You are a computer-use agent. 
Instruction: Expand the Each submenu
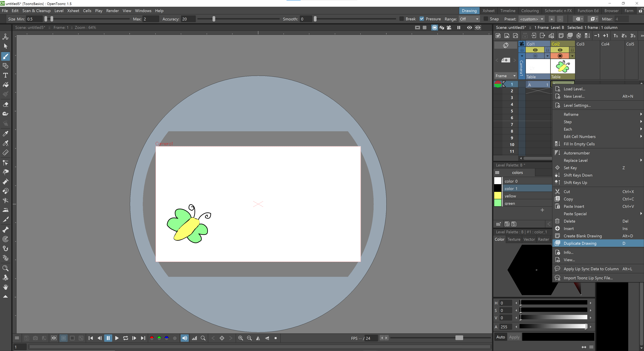(598, 129)
